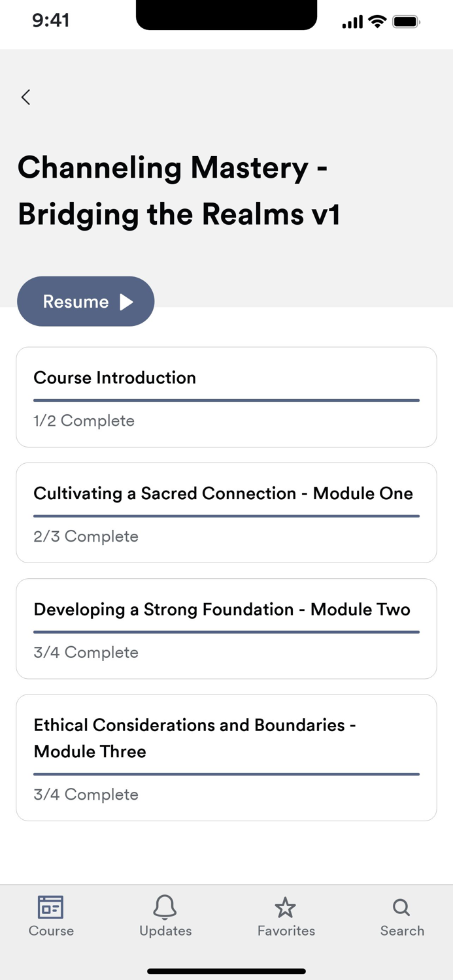Click the Module Two progress bar

coord(226,632)
